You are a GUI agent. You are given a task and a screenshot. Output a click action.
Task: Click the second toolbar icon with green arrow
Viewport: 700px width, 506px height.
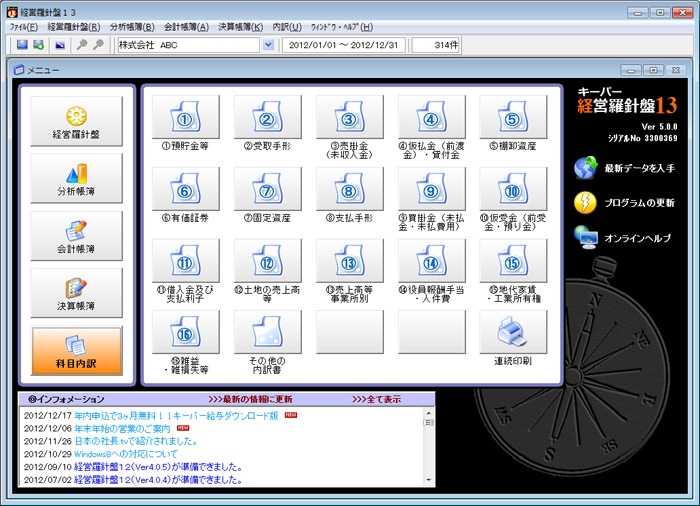click(x=38, y=45)
